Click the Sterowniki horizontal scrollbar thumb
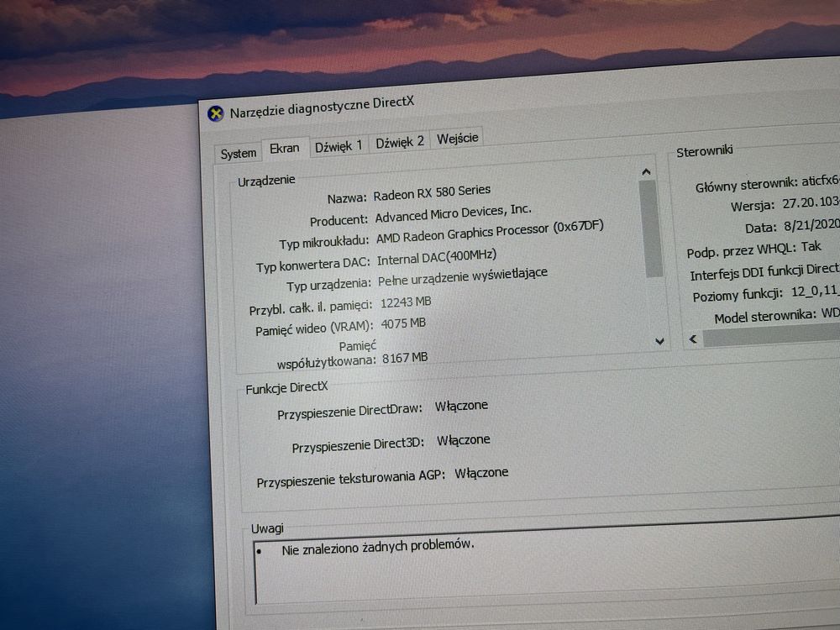Screen dimensions: 840x630 click(771, 335)
